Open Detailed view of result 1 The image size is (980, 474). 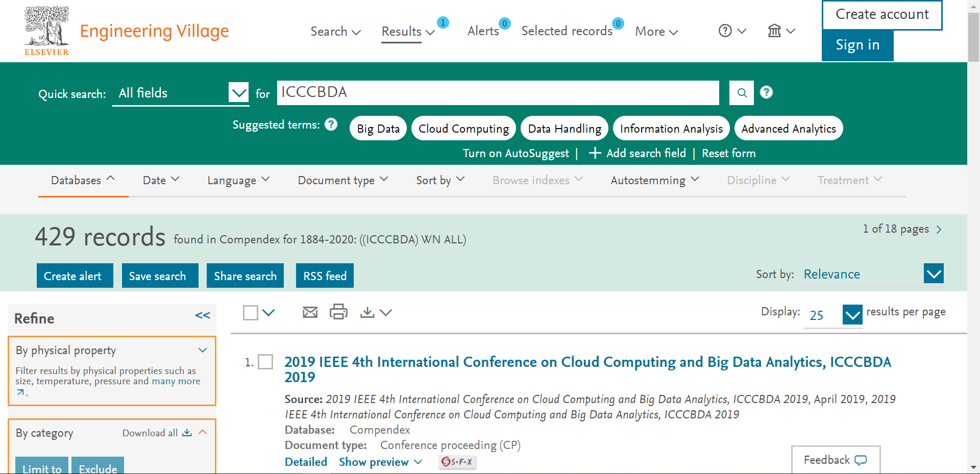tap(306, 462)
